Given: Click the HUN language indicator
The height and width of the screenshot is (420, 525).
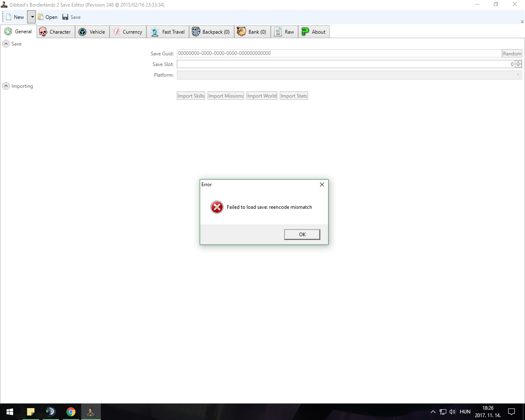Looking at the screenshot, I should [465, 412].
